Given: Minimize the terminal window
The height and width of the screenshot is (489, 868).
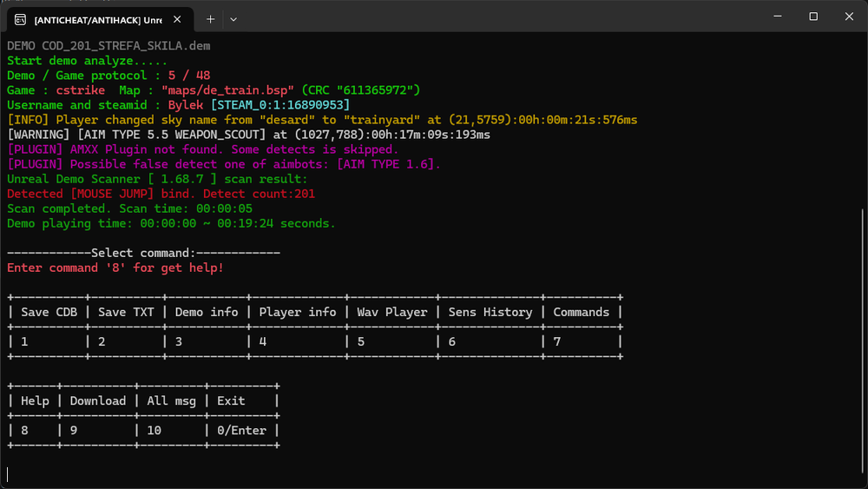Looking at the screenshot, I should point(778,16).
